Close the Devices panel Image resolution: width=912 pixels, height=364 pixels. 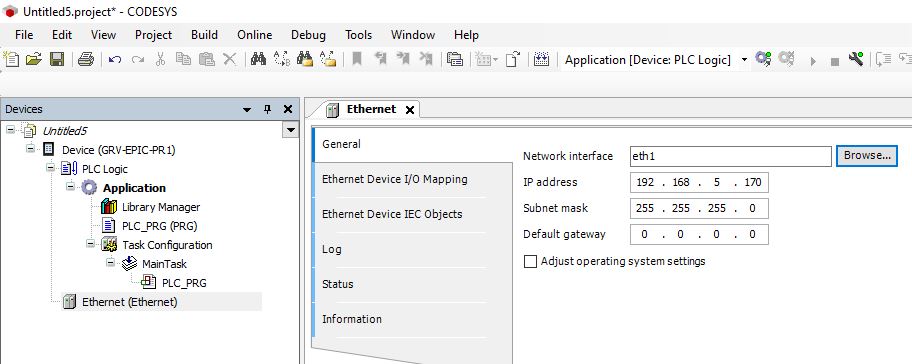pyautogui.click(x=288, y=109)
